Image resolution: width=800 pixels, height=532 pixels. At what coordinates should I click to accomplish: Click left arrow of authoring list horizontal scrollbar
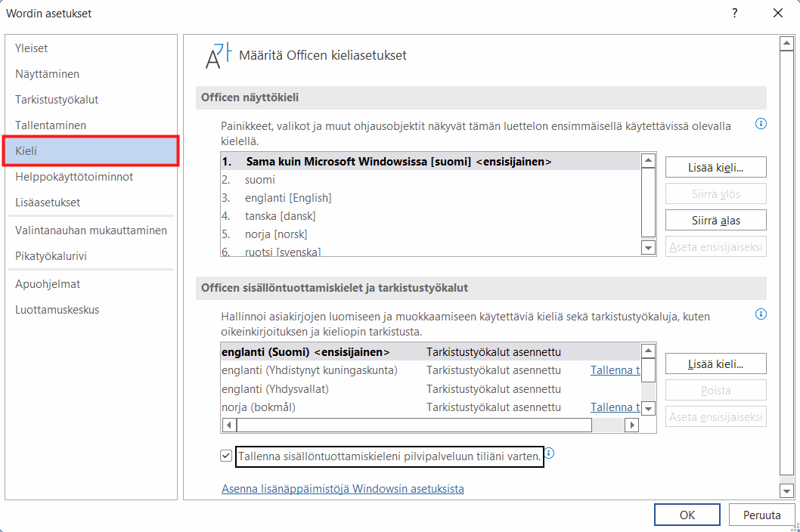229,425
